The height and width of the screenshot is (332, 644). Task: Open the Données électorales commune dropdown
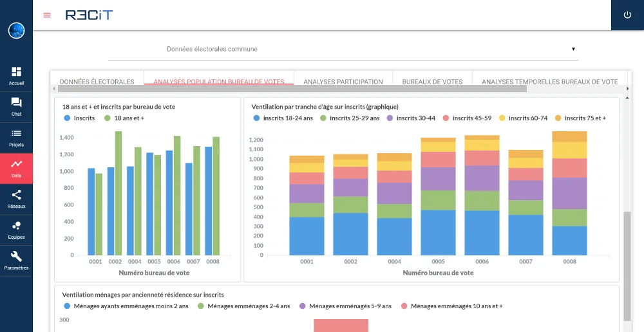[343, 50]
